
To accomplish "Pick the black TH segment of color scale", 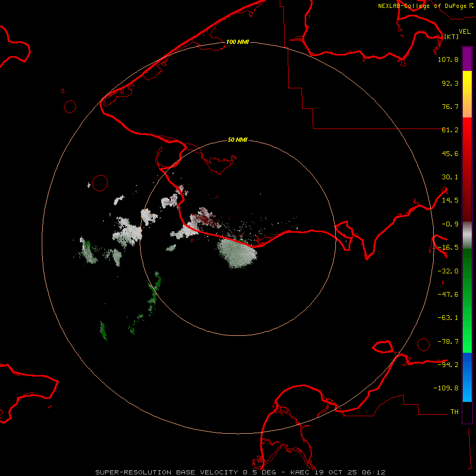I will pyautogui.click(x=467, y=412).
